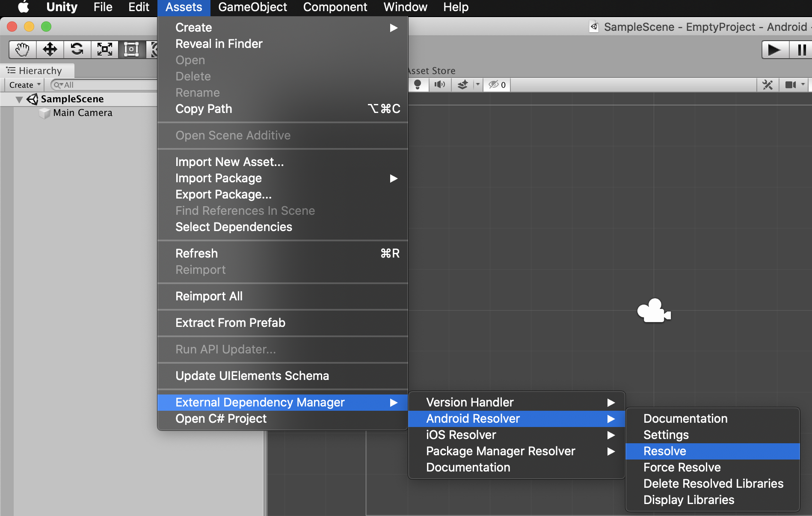Choose Force Resolve
This screenshot has height=516, width=812.
coord(713,467)
